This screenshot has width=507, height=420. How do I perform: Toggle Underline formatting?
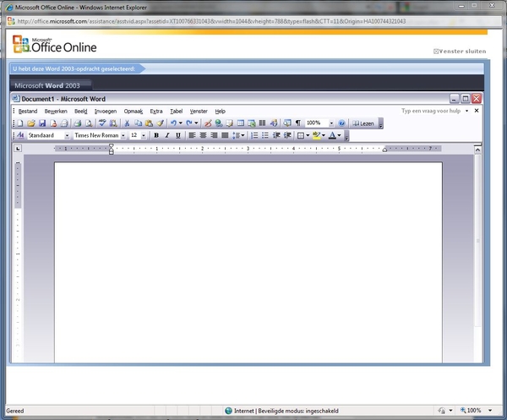pos(178,135)
